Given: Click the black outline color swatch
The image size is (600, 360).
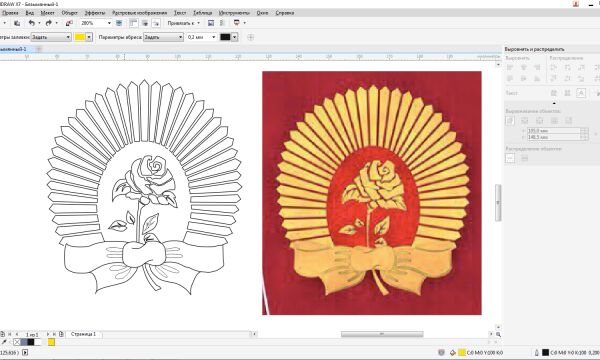Looking at the screenshot, I should coord(225,37).
